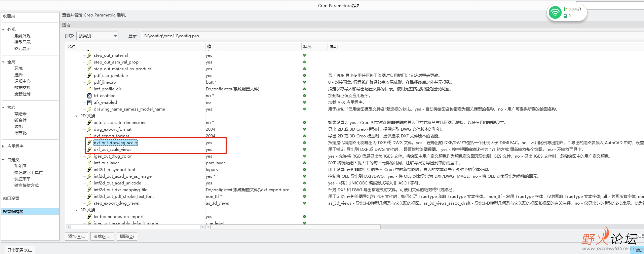
Task: Click lightning icon beside step_out_material
Action: pyautogui.click(x=89, y=55)
